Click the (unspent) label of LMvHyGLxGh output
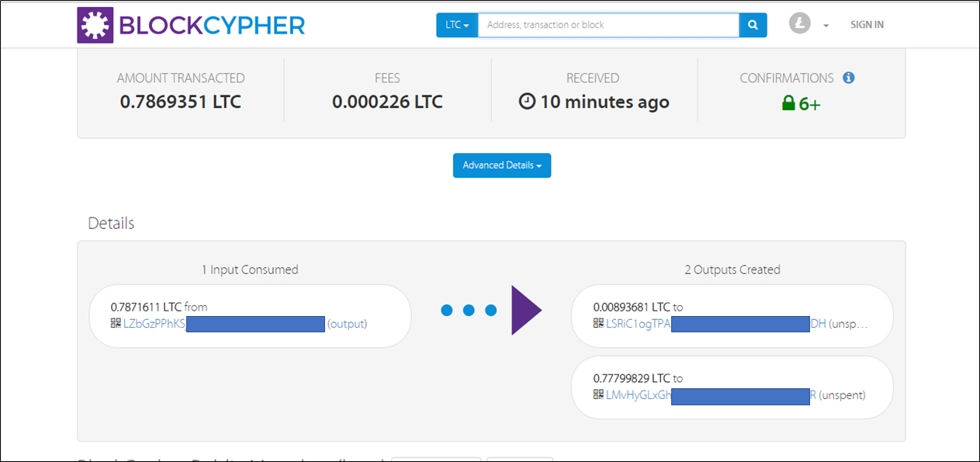 [x=842, y=394]
